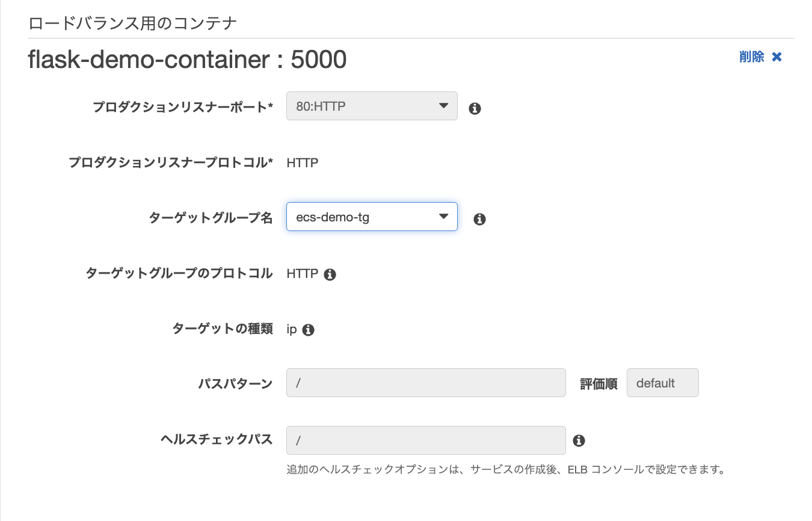Viewport: 812px width, 521px height.
Task: Click the ロードバランス用のコンテナ section header
Action: click(x=132, y=23)
